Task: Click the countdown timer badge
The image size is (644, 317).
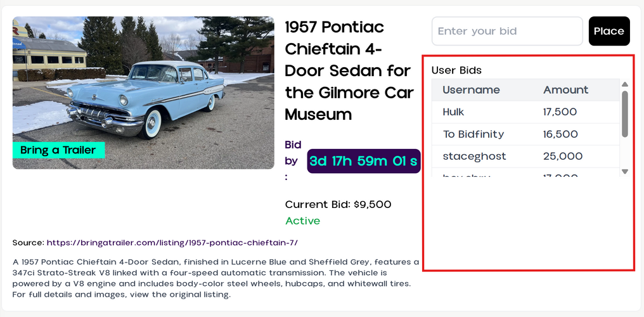Action: [x=363, y=161]
